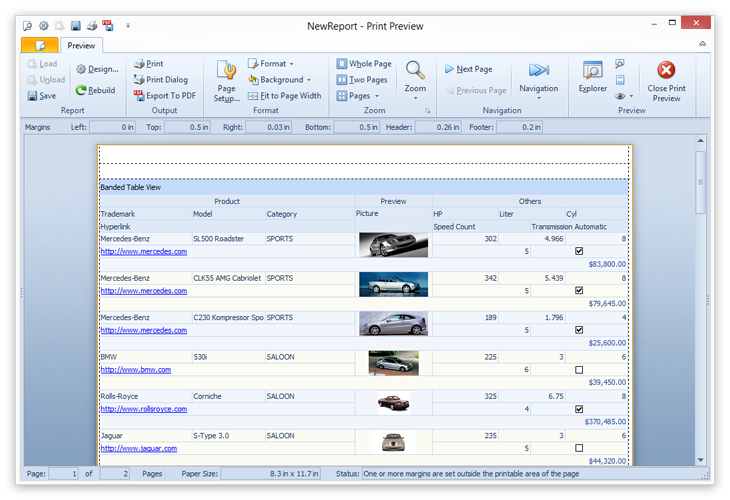Show Whole Page zoom

[x=364, y=64]
